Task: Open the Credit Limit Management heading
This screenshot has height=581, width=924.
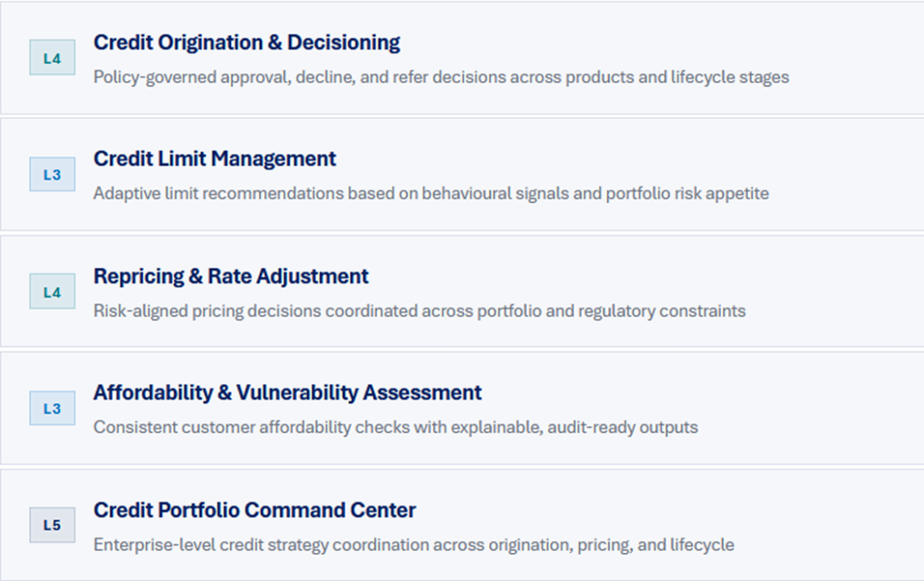Action: coord(215,159)
